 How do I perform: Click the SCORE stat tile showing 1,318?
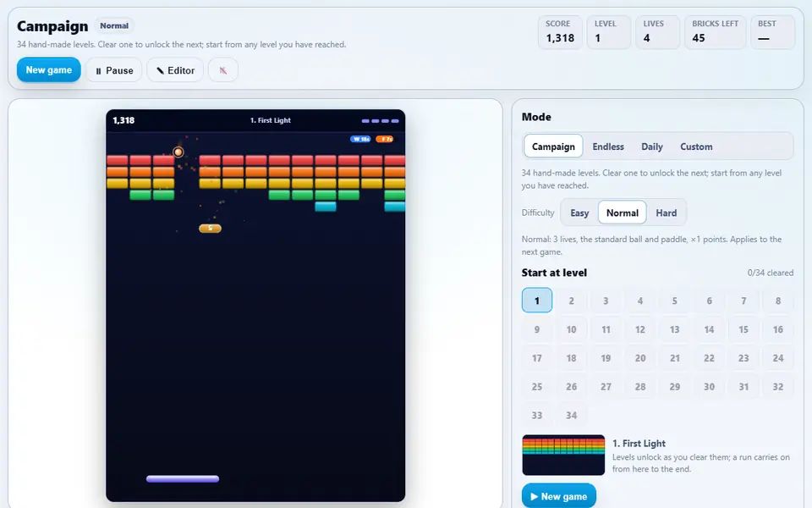pyautogui.click(x=560, y=32)
